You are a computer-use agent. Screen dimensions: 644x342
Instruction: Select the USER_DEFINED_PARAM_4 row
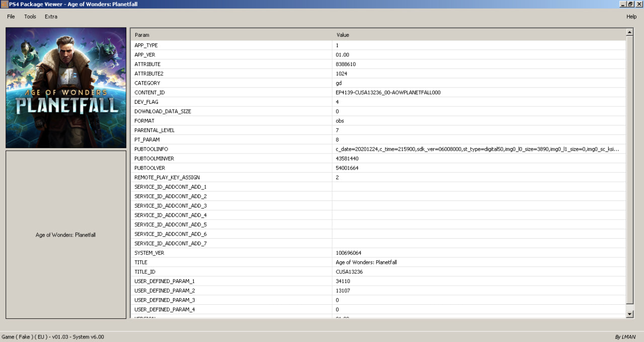pyautogui.click(x=378, y=309)
